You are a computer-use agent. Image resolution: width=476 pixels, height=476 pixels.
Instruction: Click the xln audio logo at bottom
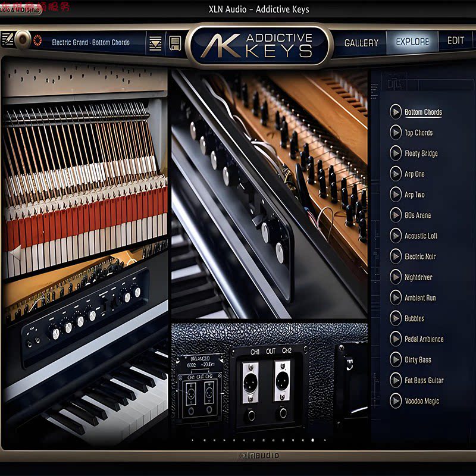[258, 455]
